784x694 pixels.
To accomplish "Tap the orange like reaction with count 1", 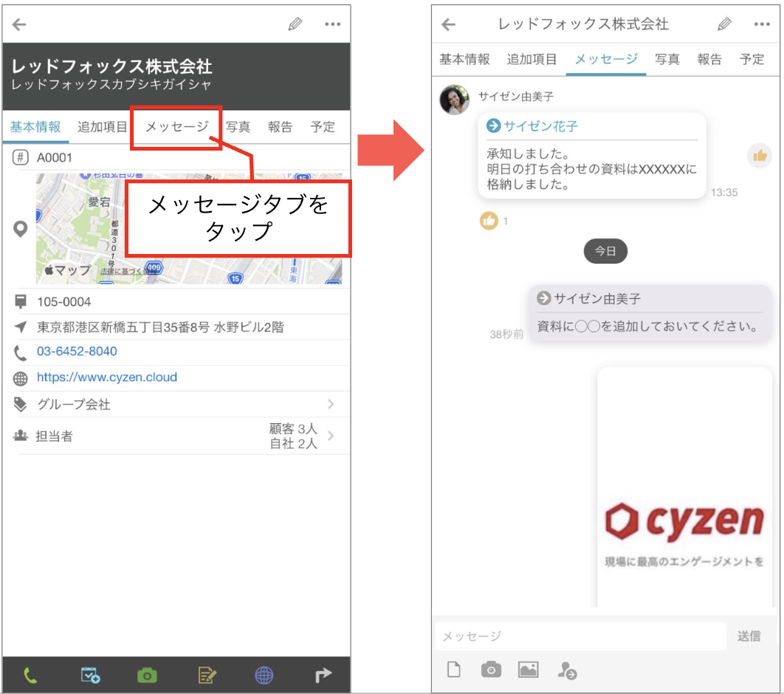I will [x=489, y=220].
